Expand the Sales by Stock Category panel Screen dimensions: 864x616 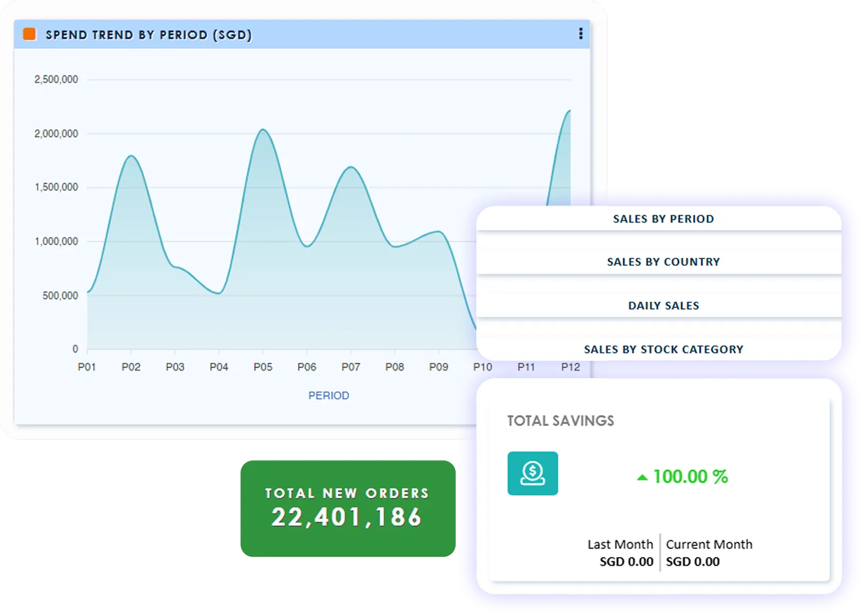click(664, 349)
